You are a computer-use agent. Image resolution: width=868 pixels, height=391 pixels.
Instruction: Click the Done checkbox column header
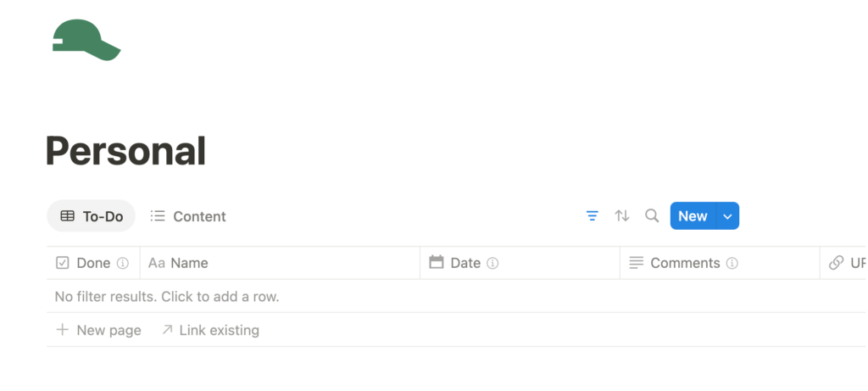click(83, 263)
